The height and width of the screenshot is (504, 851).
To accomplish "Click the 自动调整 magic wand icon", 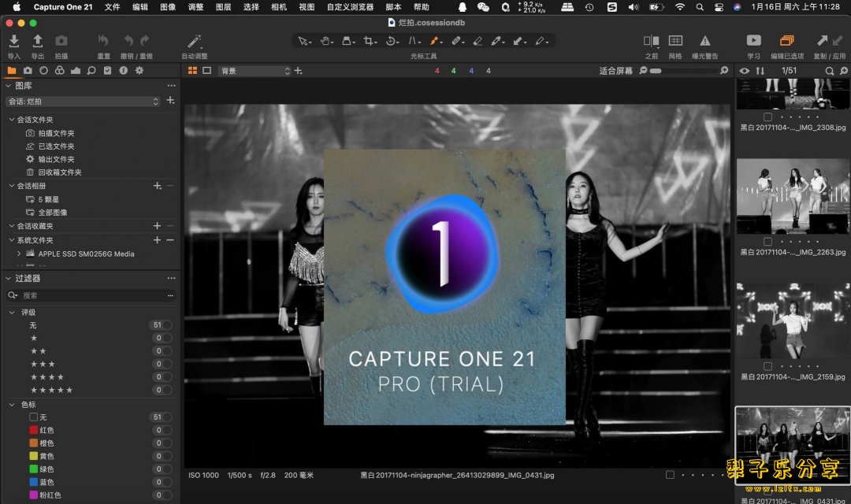I will point(195,41).
